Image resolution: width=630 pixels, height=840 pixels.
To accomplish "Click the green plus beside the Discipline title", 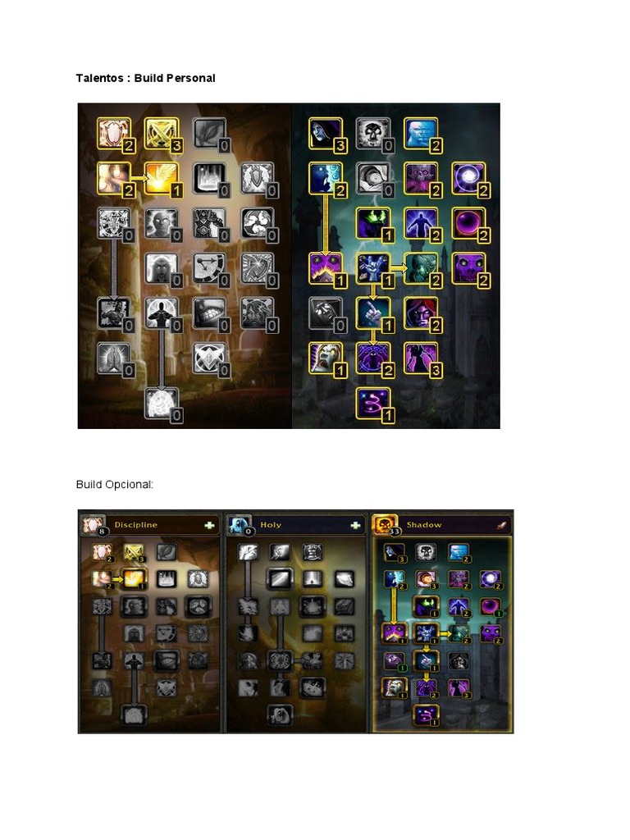I will coord(209,525).
